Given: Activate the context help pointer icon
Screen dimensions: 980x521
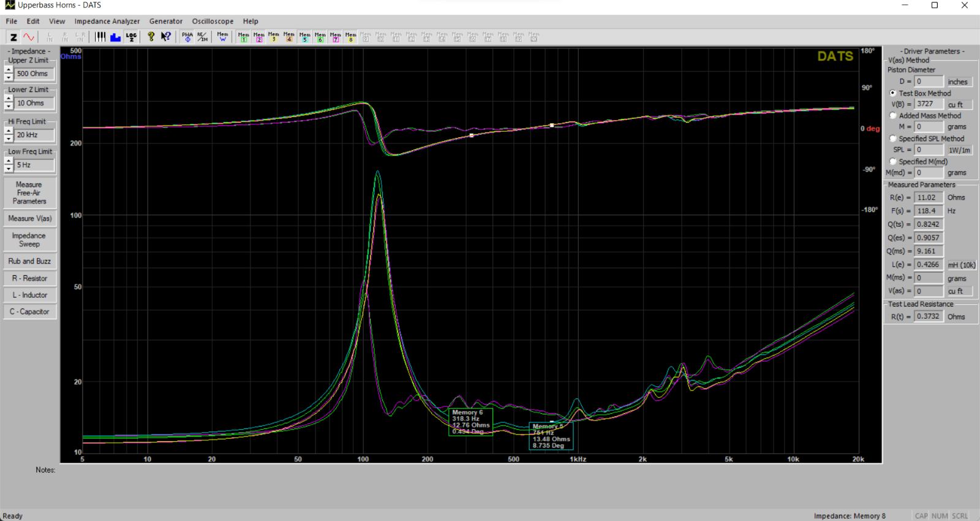Looking at the screenshot, I should click(166, 37).
